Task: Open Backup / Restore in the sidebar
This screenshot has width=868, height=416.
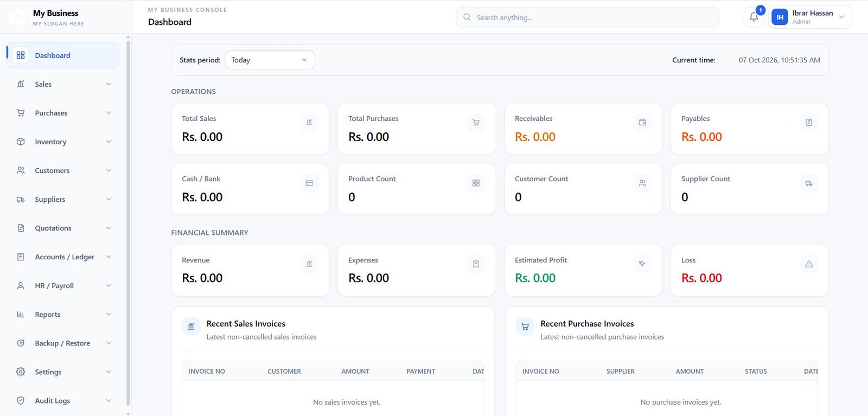Action: [63, 343]
